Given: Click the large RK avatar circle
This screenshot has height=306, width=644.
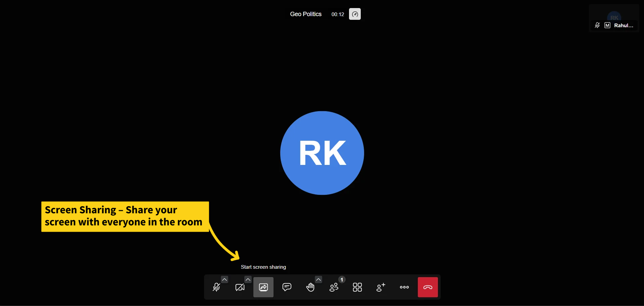Looking at the screenshot, I should tap(322, 153).
